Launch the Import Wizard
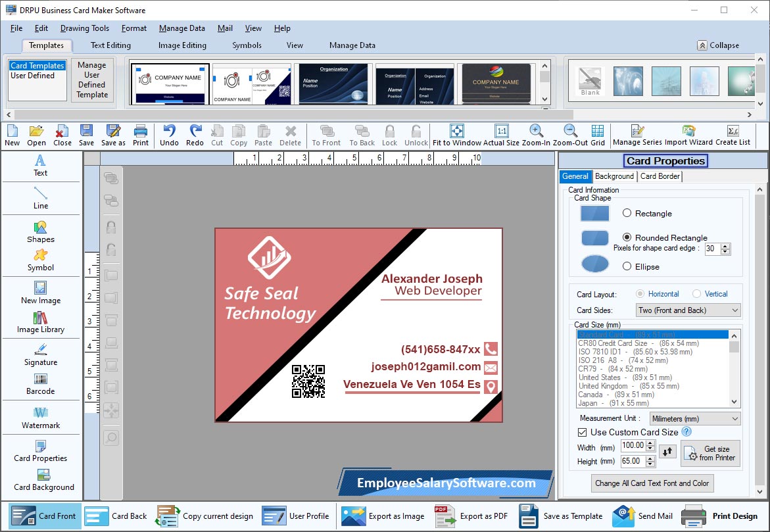Screen dimensions: 770x532 click(688, 135)
